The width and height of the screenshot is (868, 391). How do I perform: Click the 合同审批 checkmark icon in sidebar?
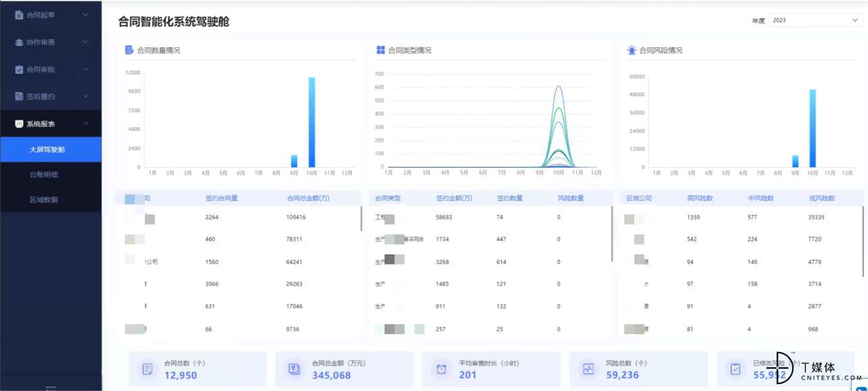19,69
